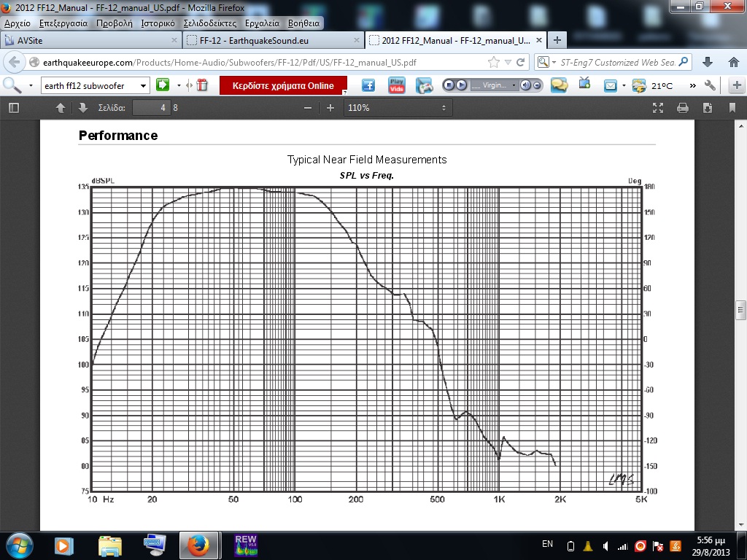Open Firefox home page
747x560 pixels.
(733, 62)
